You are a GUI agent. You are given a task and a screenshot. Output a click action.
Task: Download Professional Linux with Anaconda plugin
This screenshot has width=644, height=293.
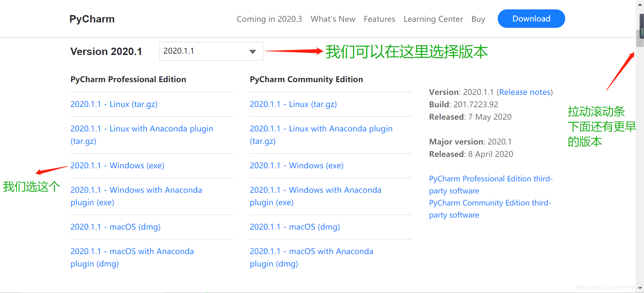tap(142, 135)
